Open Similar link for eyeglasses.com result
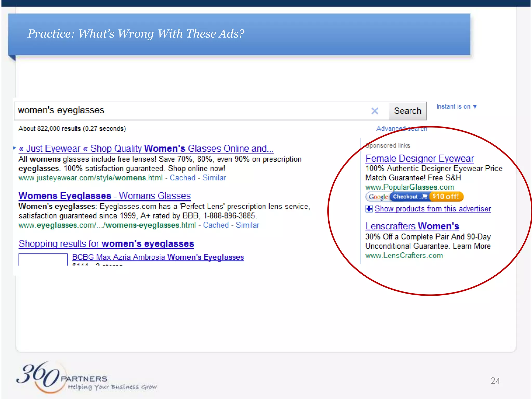Viewport: 532px width, 399px height. tap(247, 225)
